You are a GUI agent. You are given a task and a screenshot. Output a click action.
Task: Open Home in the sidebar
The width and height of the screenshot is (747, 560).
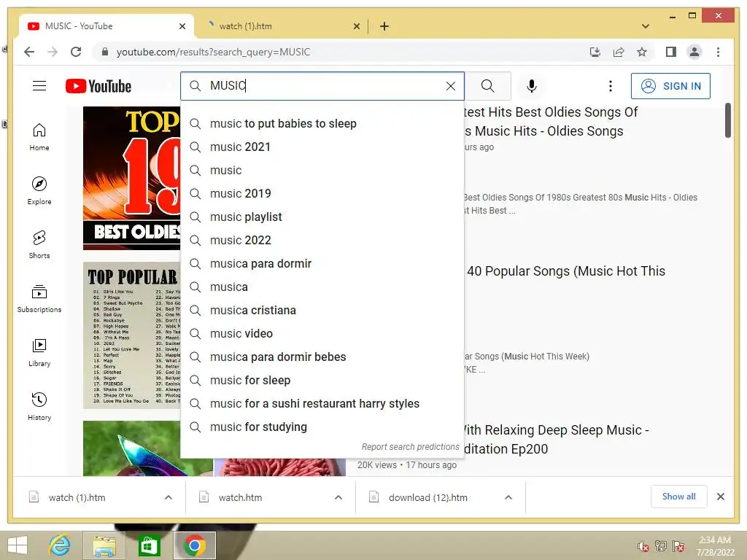coord(39,137)
